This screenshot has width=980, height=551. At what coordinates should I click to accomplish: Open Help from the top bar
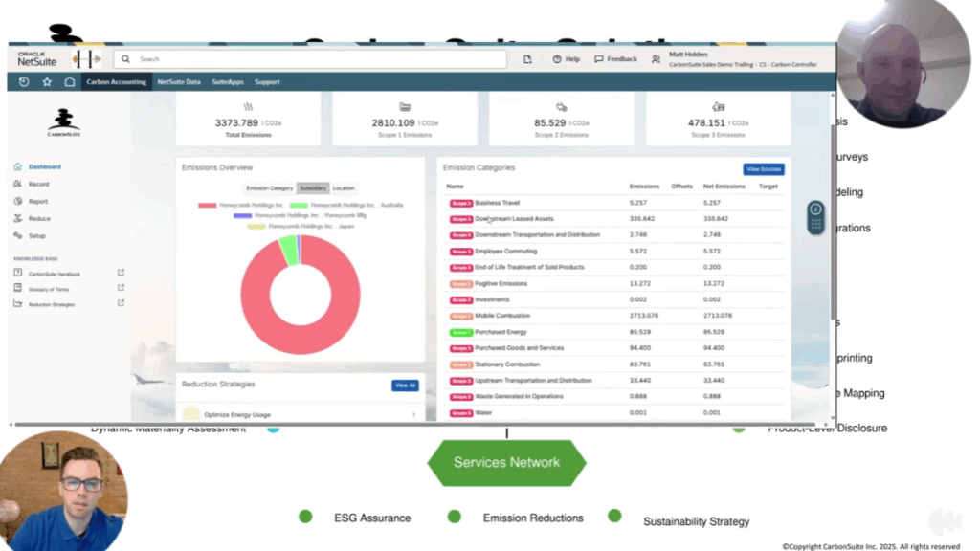[x=567, y=58]
